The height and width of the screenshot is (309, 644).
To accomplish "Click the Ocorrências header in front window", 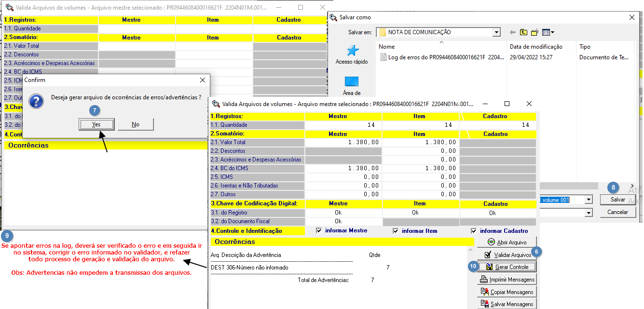I will point(342,242).
